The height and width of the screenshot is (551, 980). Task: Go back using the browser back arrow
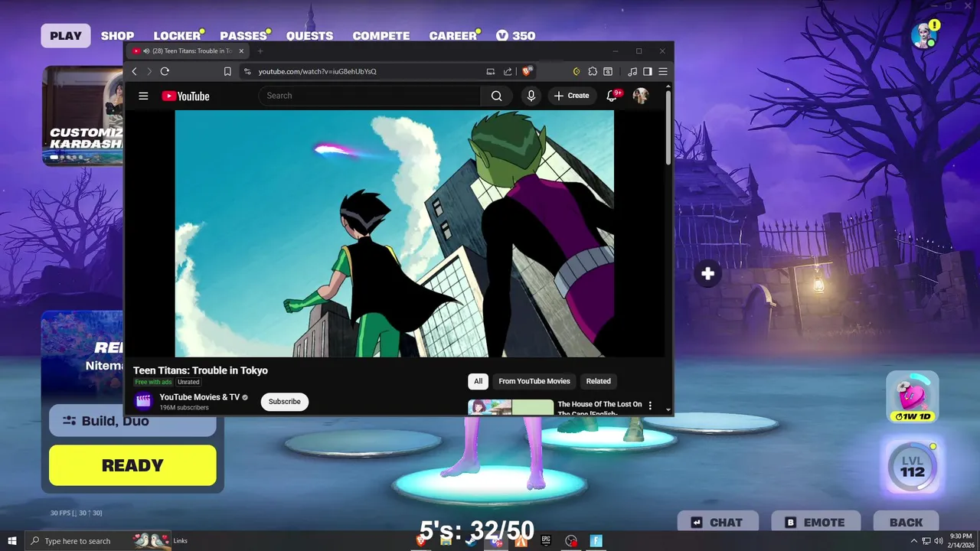pyautogui.click(x=134, y=71)
